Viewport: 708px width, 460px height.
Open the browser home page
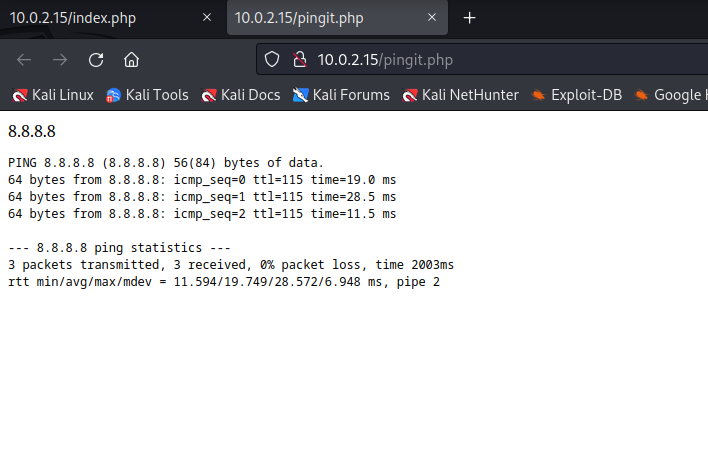[x=131, y=60]
